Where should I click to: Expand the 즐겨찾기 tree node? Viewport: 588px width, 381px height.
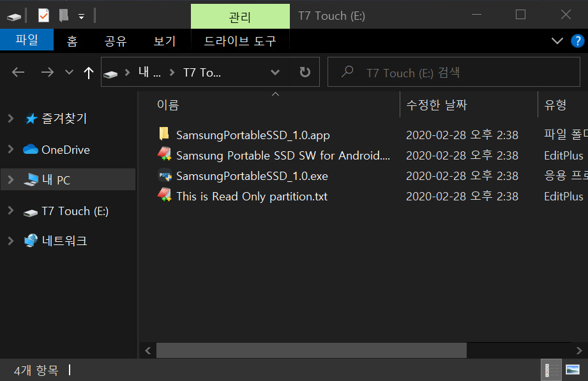[10, 119]
